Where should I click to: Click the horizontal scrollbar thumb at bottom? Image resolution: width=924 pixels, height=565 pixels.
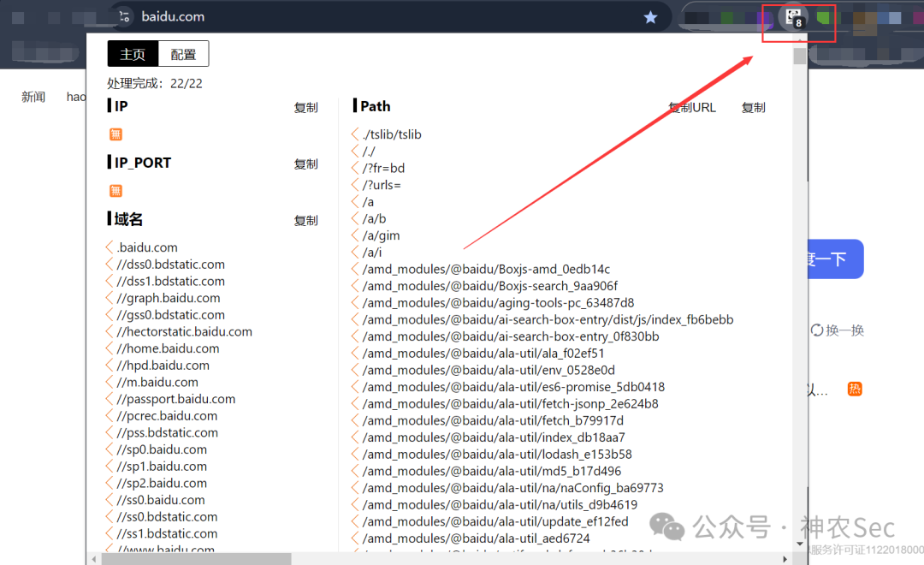click(195, 558)
